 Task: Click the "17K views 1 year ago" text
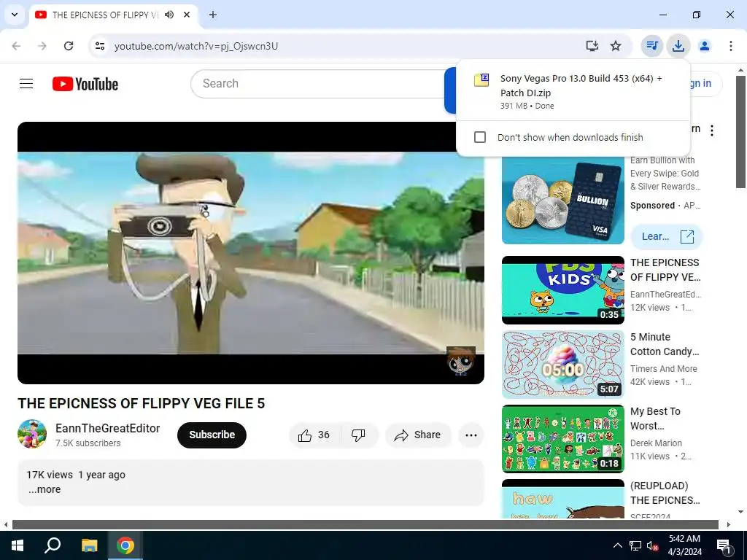point(76,475)
